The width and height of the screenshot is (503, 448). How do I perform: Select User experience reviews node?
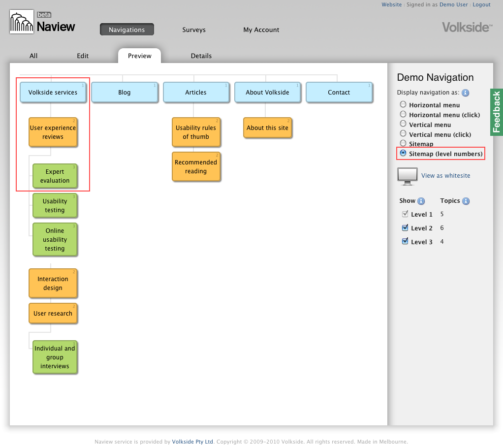pos(53,132)
